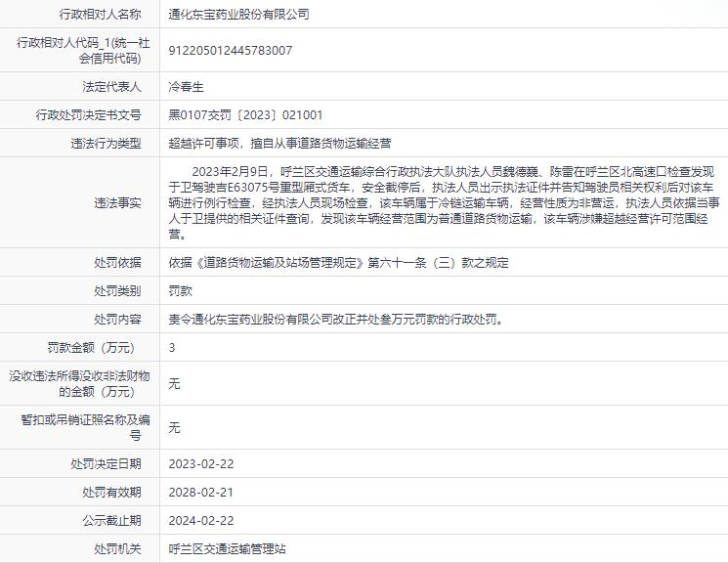Image resolution: width=728 pixels, height=563 pixels.
Task: Select legal representative name 冷春生
Action: [186, 87]
